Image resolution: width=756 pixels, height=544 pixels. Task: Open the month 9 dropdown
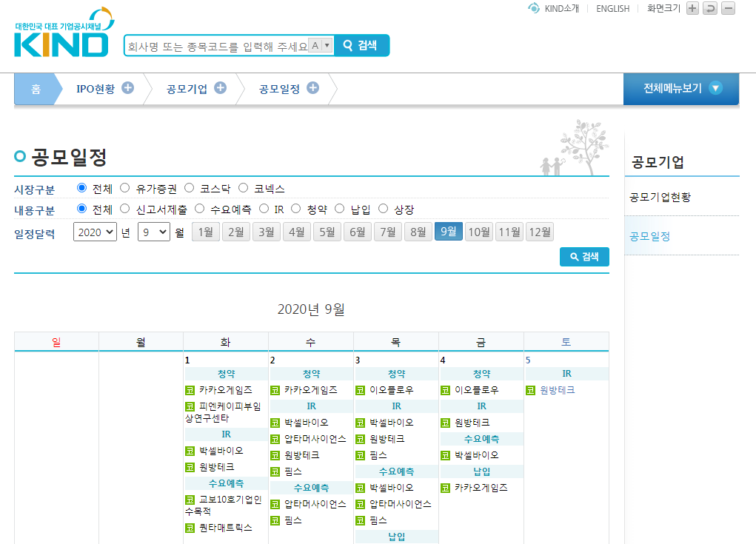(x=154, y=232)
